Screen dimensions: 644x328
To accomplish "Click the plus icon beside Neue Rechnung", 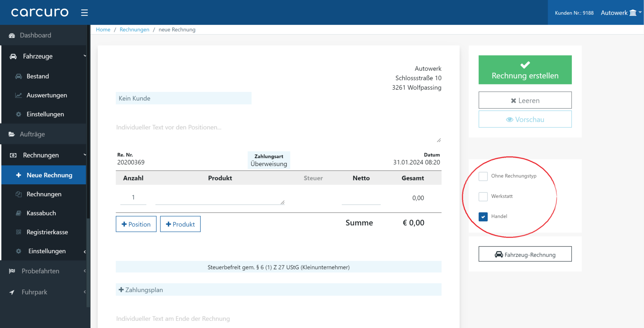I will click(x=18, y=175).
